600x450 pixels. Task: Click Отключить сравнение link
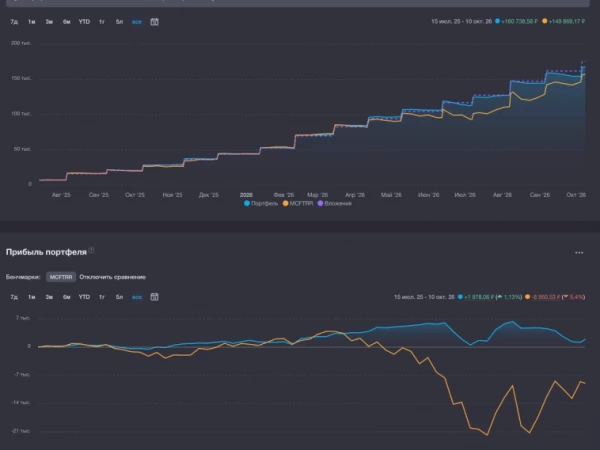click(x=112, y=277)
